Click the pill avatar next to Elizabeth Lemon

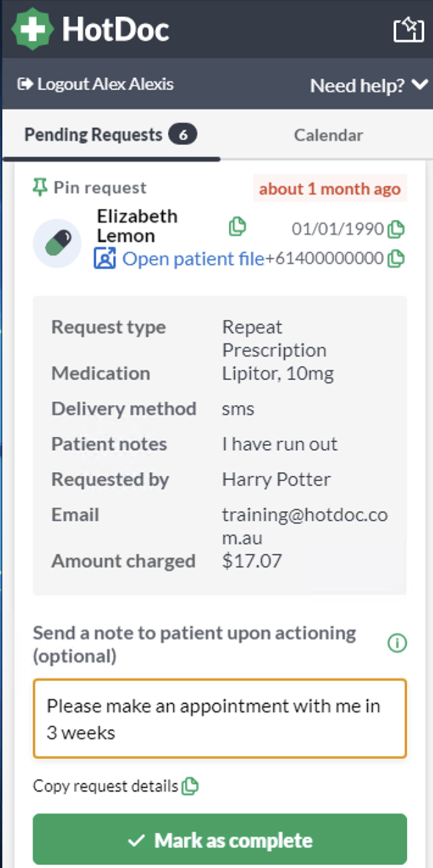tap(57, 242)
